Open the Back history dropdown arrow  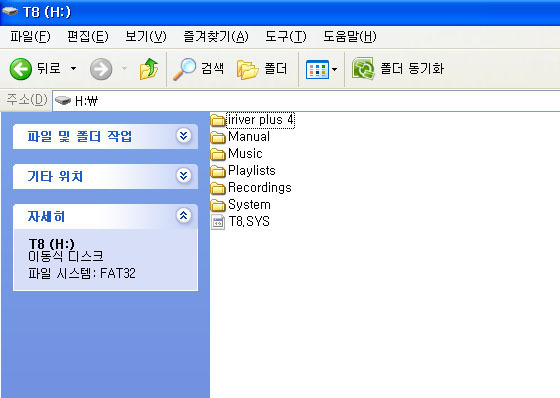point(73,68)
